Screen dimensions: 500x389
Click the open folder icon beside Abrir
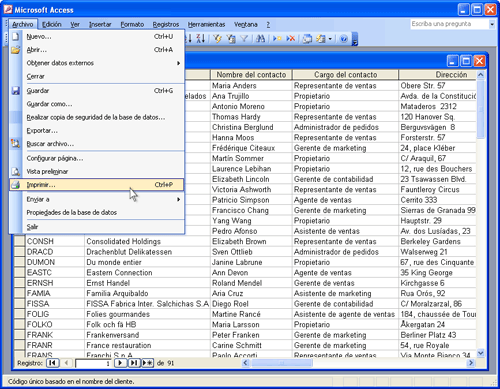[15, 50]
